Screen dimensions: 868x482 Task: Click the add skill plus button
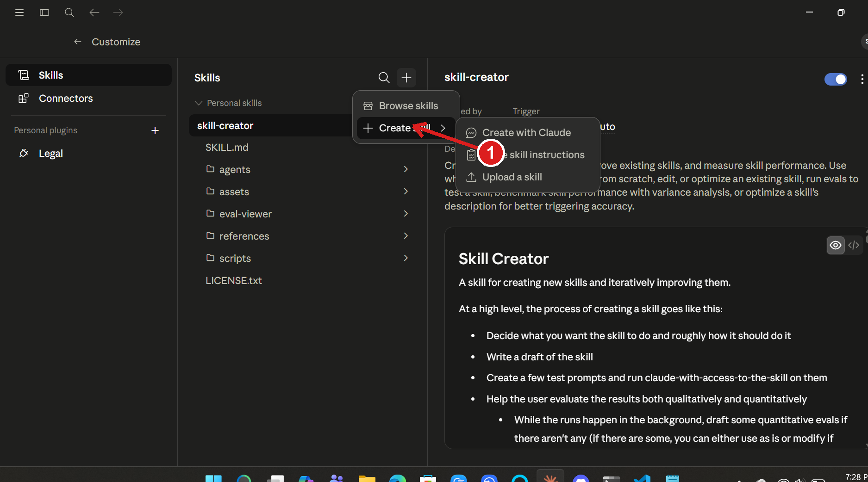406,78
